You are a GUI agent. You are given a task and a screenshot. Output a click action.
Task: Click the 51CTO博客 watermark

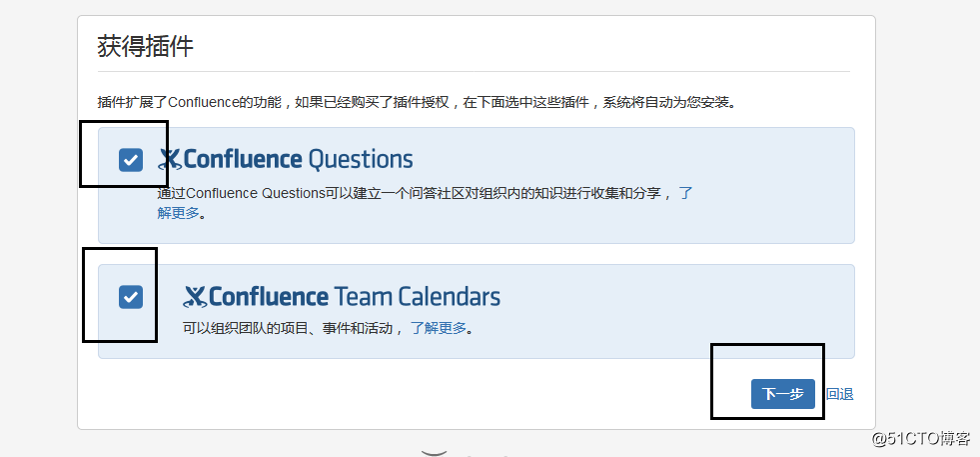pos(920,438)
